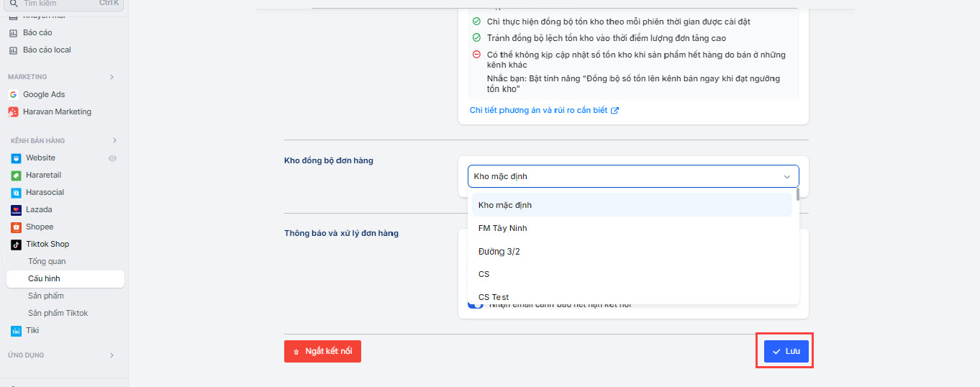This screenshot has width=980, height=387.
Task: Choose Đường 3/2 from warehouse list
Action: (x=499, y=251)
